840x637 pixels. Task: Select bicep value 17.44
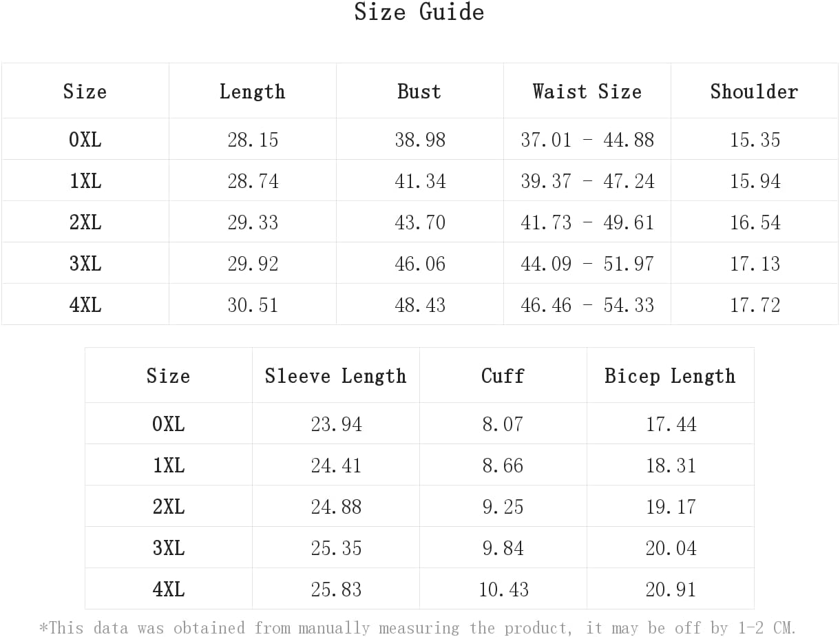(671, 424)
